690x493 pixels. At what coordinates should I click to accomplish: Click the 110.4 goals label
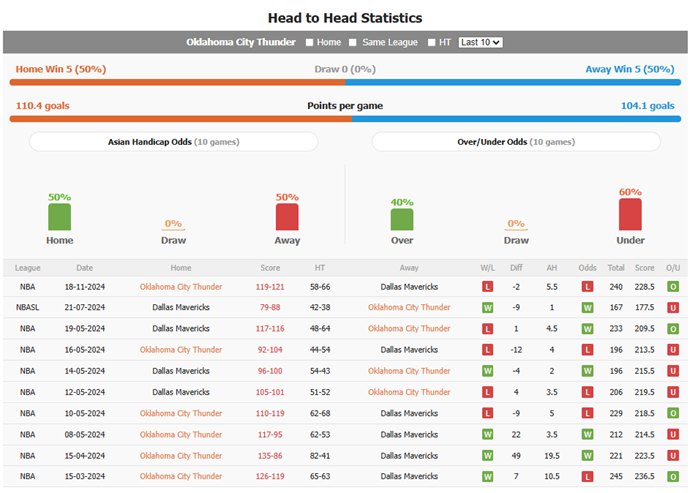pyautogui.click(x=43, y=106)
